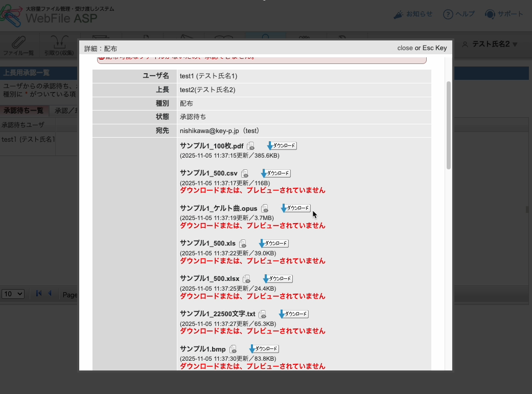532x394 pixels.
Task: Download サンプル1_500.csv file
Action: click(275, 173)
